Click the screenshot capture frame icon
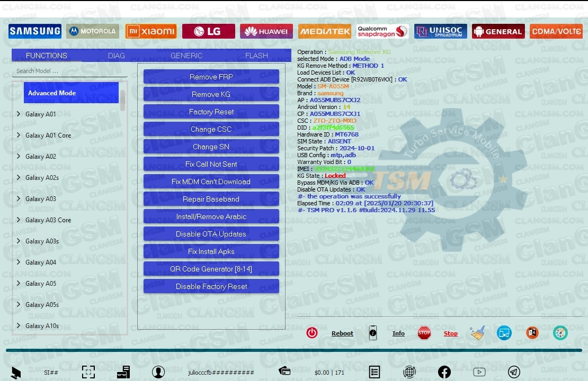Screen dimensions: 588x381 click(88, 372)
